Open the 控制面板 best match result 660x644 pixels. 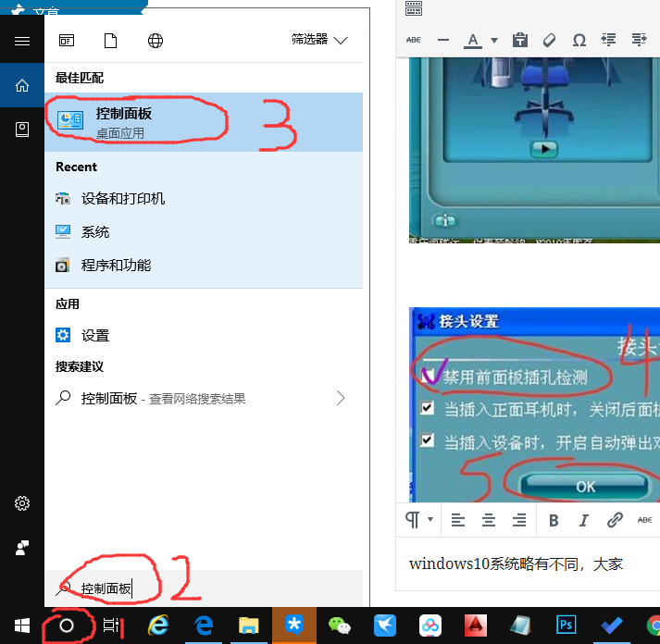click(x=204, y=122)
